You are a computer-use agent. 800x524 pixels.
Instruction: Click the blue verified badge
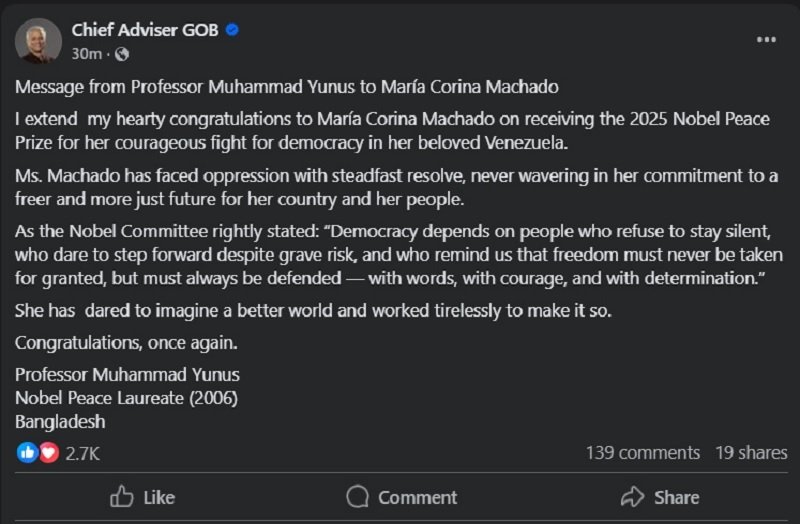pos(232,30)
